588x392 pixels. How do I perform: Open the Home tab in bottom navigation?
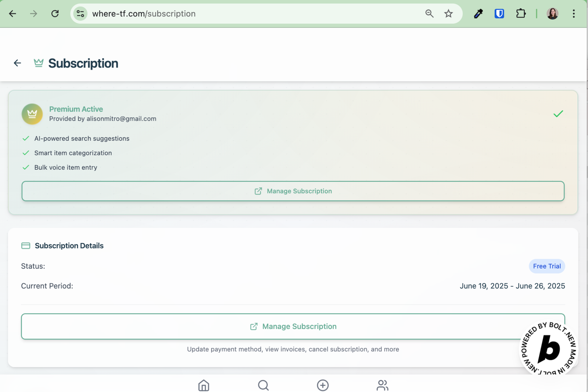coord(204,385)
